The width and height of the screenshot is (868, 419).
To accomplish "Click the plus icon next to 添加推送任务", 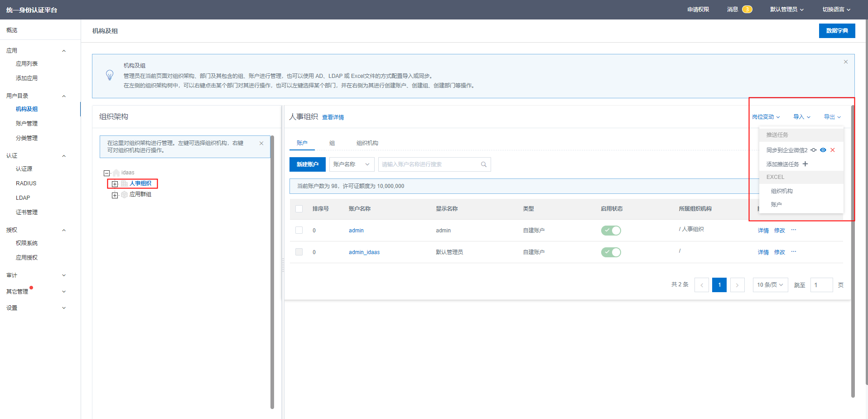I will pos(805,164).
